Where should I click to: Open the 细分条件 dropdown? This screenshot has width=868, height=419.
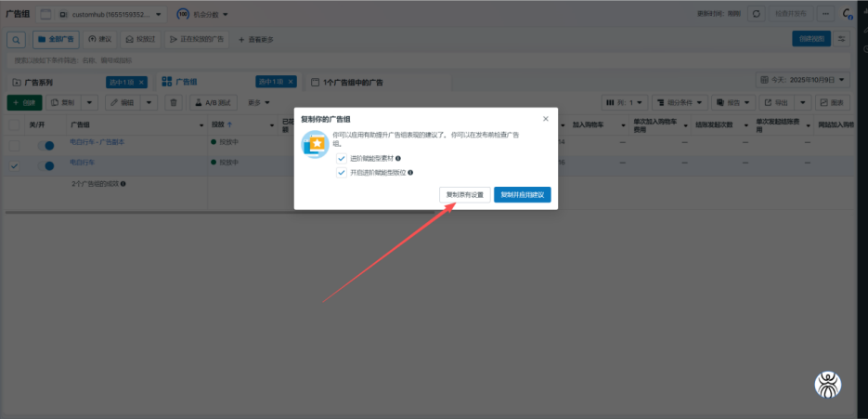coord(680,102)
